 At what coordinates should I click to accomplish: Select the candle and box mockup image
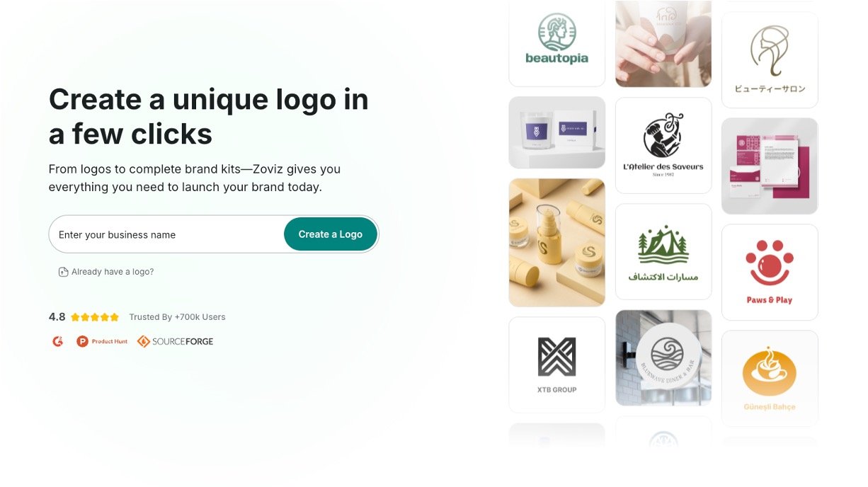(x=557, y=132)
